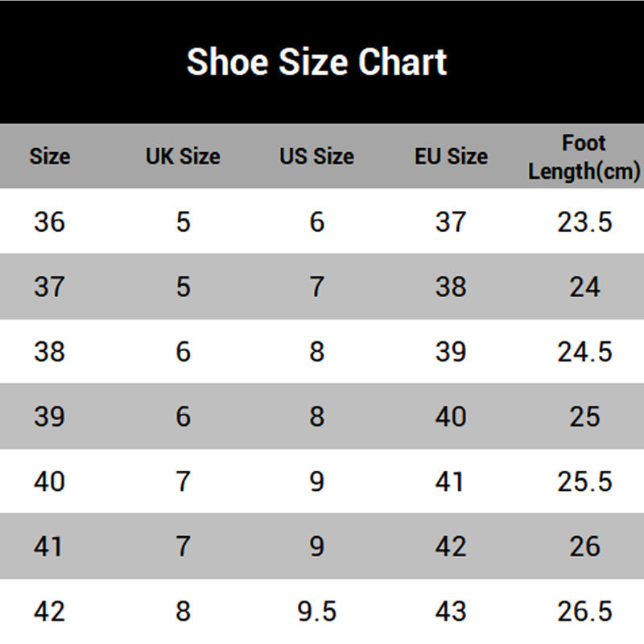This screenshot has height=644, width=644.
Task: Select foot length 26.5 cell
Action: coord(585,611)
